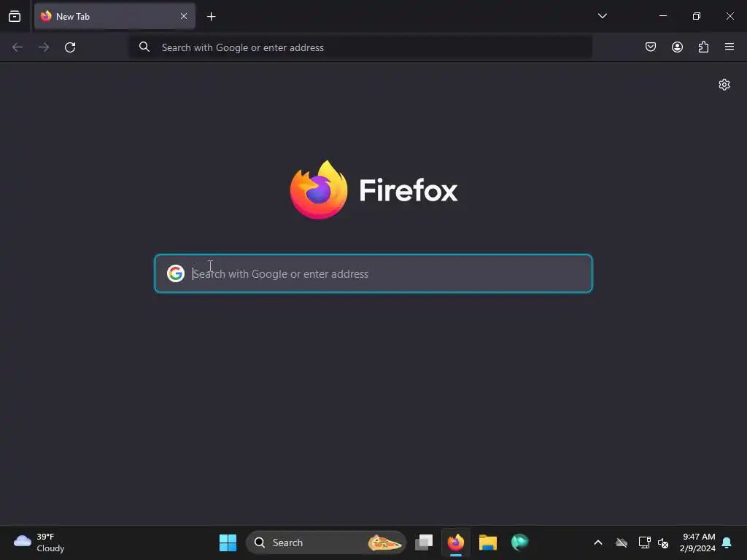Save page to Pocket
The width and height of the screenshot is (747, 560).
point(650,47)
